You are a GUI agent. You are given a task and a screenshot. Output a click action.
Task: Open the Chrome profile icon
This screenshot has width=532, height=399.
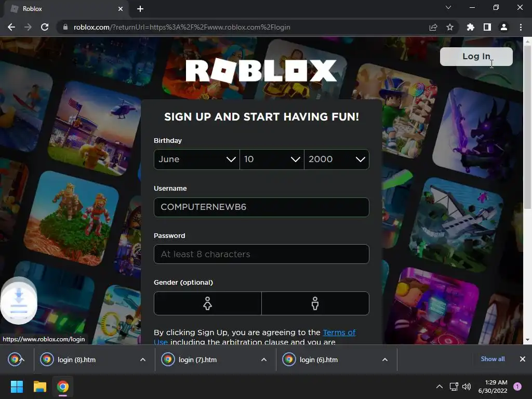[504, 27]
